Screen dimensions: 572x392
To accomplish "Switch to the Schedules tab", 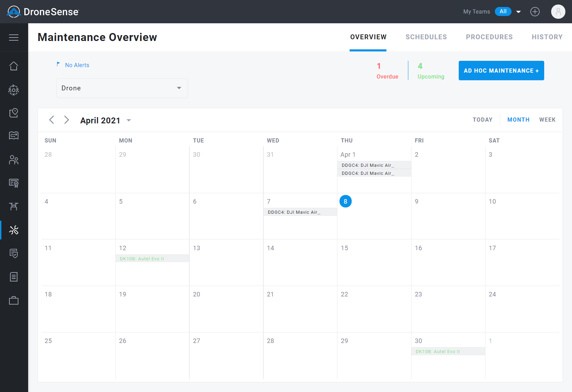I will [x=426, y=37].
